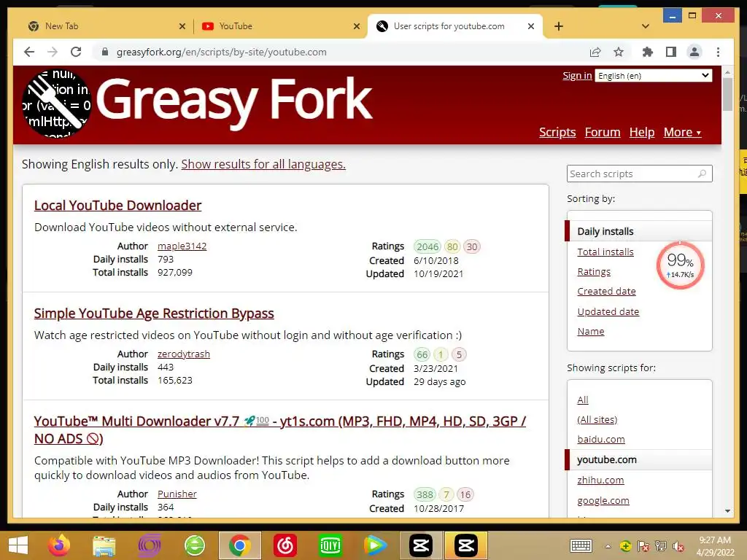Open the Forum nav link
Screen dimensions: 747x560
point(602,132)
